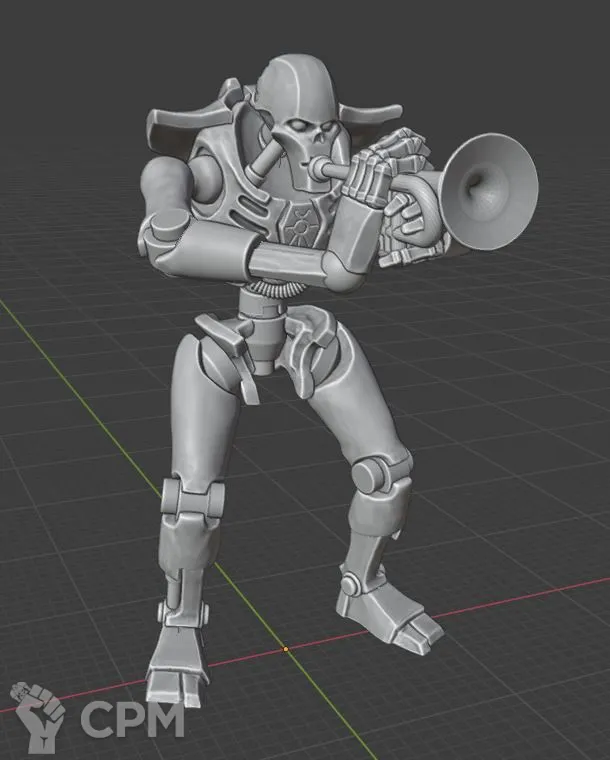Select the robot's pelvis plate
The image size is (610, 760).
pos(268,345)
